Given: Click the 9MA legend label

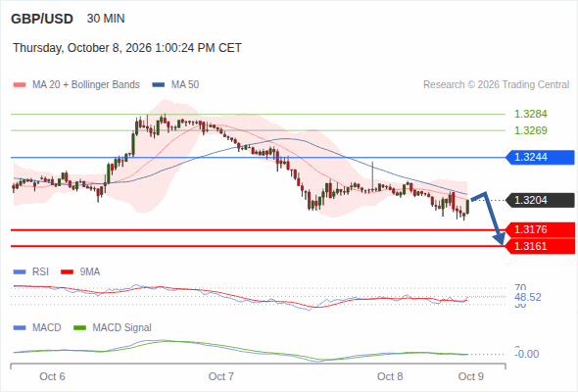Looking at the screenshot, I should (x=90, y=272).
